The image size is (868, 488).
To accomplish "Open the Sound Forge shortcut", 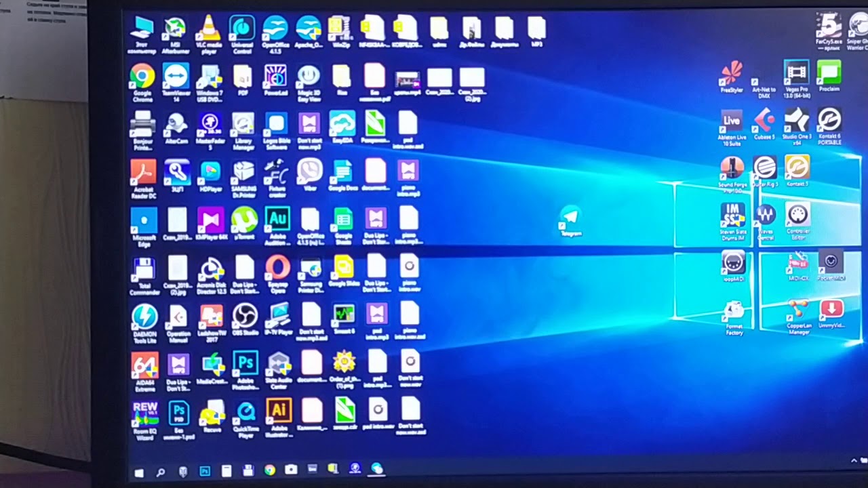I will tap(732, 175).
